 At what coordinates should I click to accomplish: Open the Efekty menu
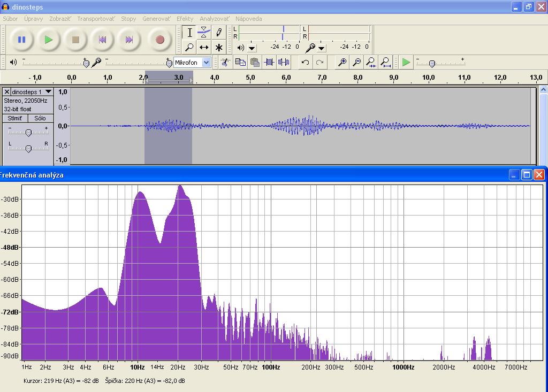pos(185,19)
